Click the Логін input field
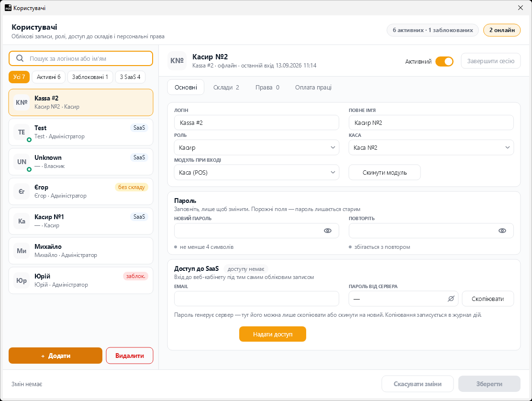Viewport: 532px width, 401px height. tap(256, 123)
